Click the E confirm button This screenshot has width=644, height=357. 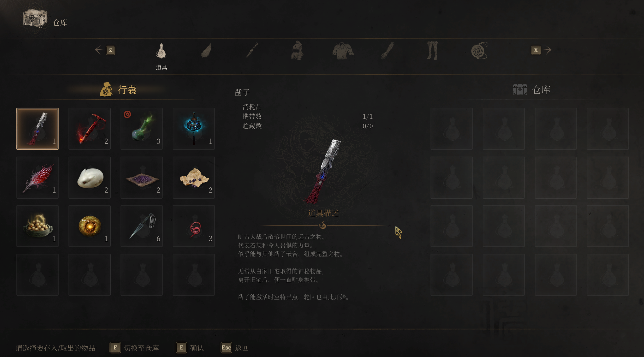click(190, 348)
